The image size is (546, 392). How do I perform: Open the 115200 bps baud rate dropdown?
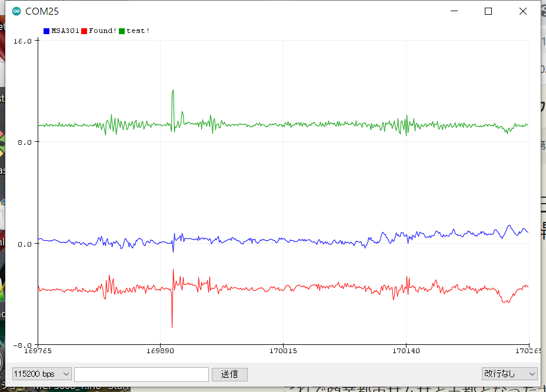point(42,374)
